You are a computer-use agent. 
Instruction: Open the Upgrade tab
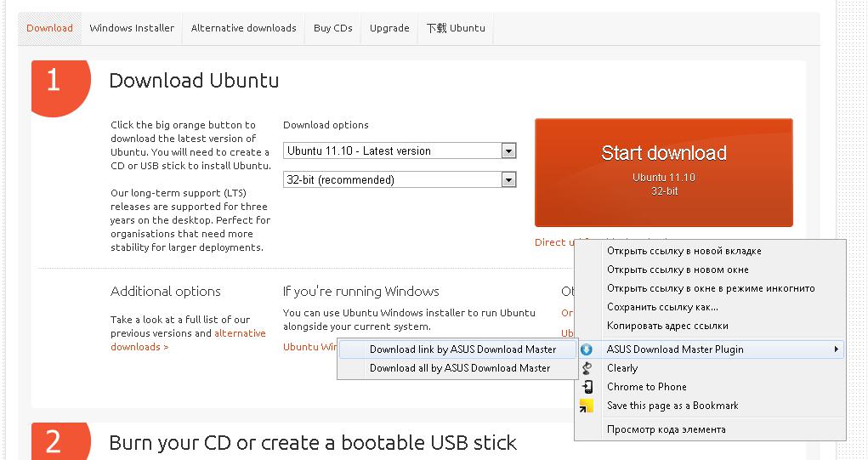coord(389,28)
